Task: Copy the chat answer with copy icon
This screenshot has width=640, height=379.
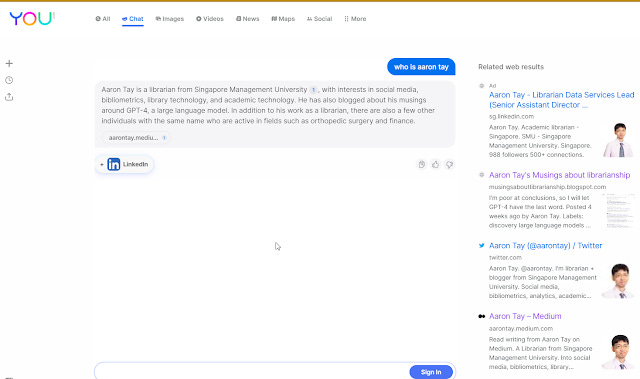Action: pyautogui.click(x=422, y=164)
